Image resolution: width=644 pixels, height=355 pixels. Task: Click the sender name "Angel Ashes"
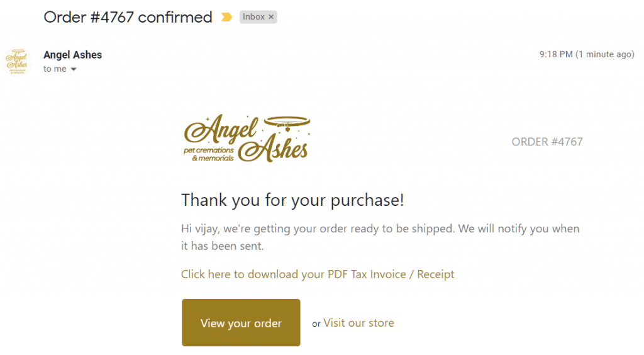click(72, 55)
